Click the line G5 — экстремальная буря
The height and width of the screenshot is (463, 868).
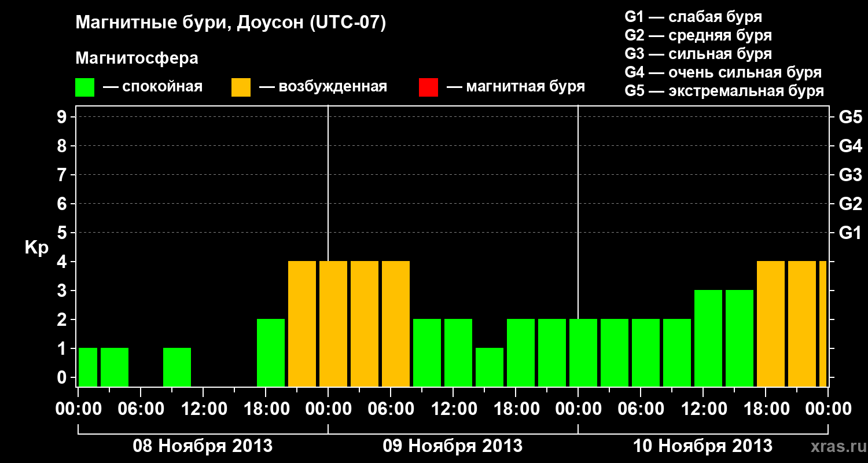click(724, 91)
